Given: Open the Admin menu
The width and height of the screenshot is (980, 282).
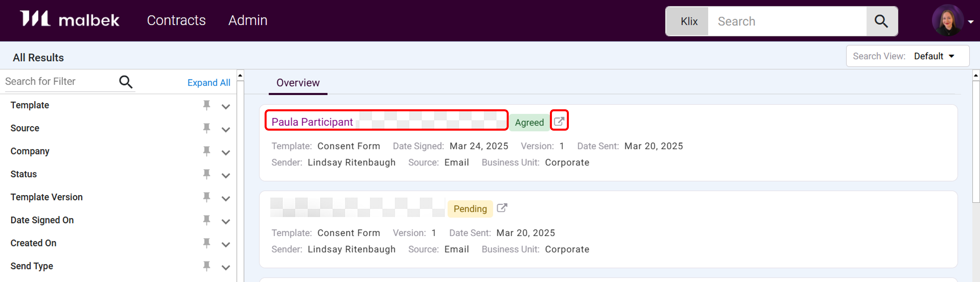Looking at the screenshot, I should tap(248, 20).
